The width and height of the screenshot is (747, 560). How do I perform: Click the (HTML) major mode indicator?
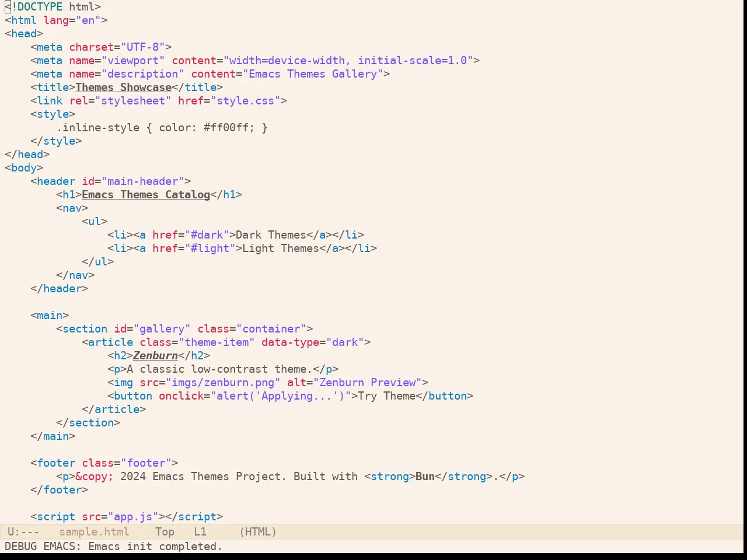(258, 532)
